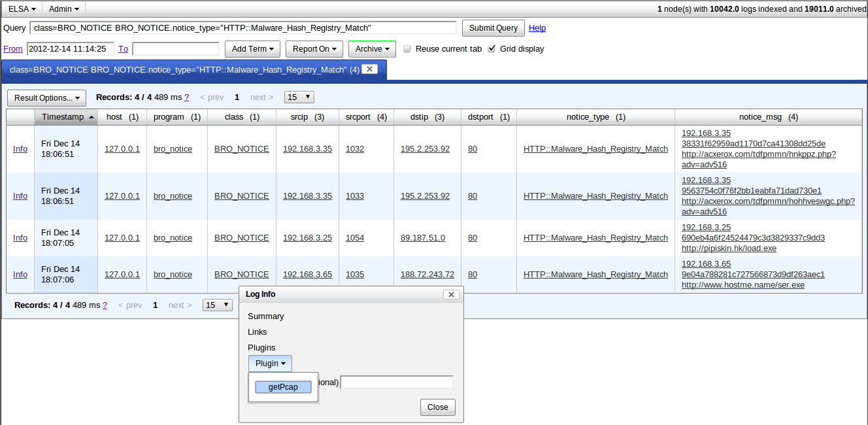Click the From date link
Image resolution: width=868 pixels, height=425 pixels.
(x=12, y=48)
